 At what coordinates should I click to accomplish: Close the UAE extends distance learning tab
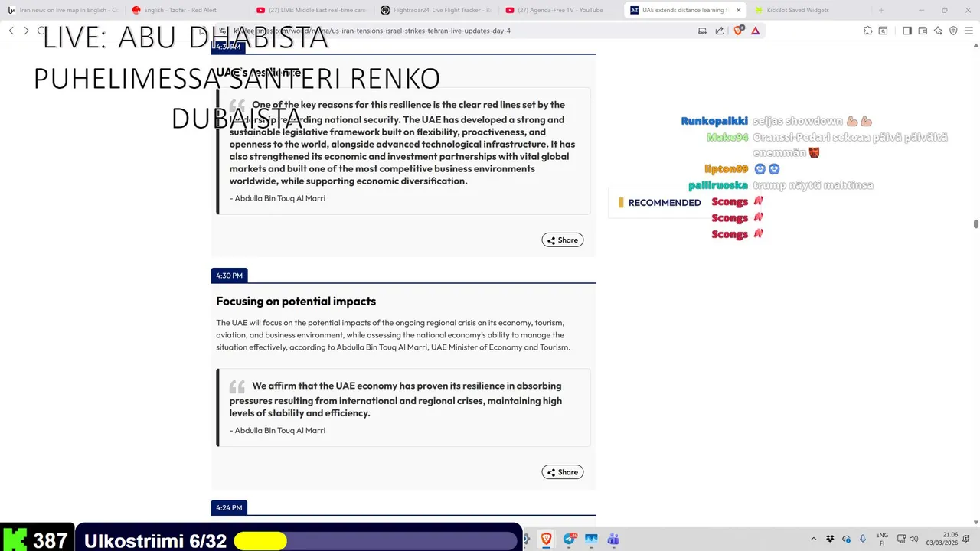coord(739,10)
